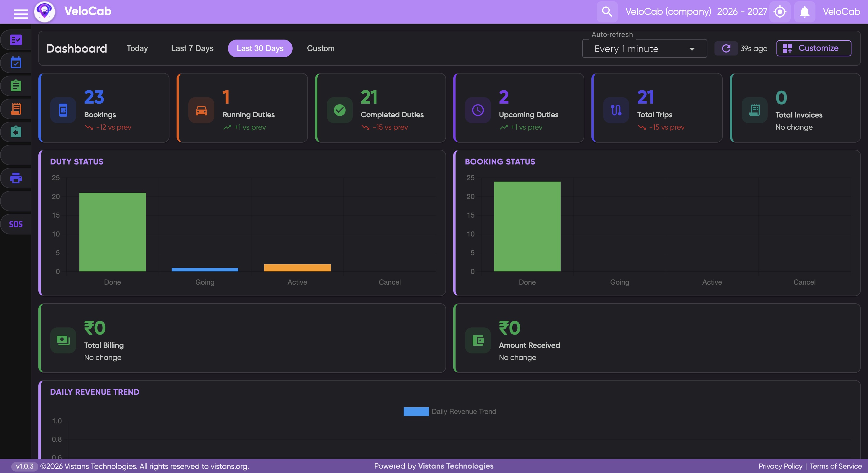
Task: Open the search icon in header
Action: (607, 12)
